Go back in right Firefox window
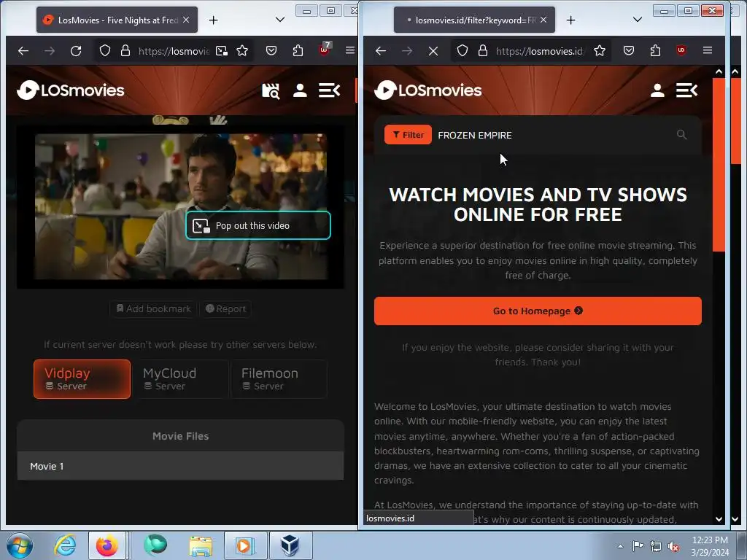This screenshot has height=560, width=747. pyautogui.click(x=380, y=50)
